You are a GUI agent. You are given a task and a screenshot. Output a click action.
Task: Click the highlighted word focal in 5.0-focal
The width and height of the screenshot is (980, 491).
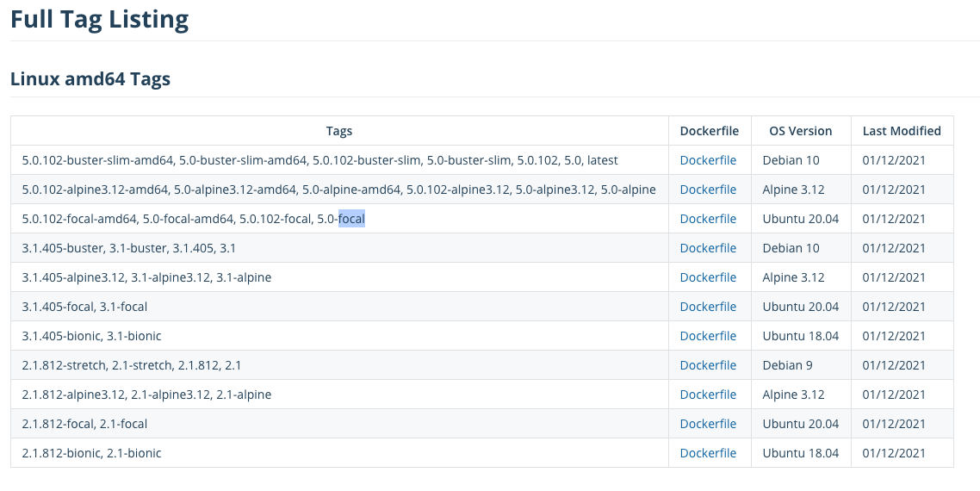click(x=351, y=219)
